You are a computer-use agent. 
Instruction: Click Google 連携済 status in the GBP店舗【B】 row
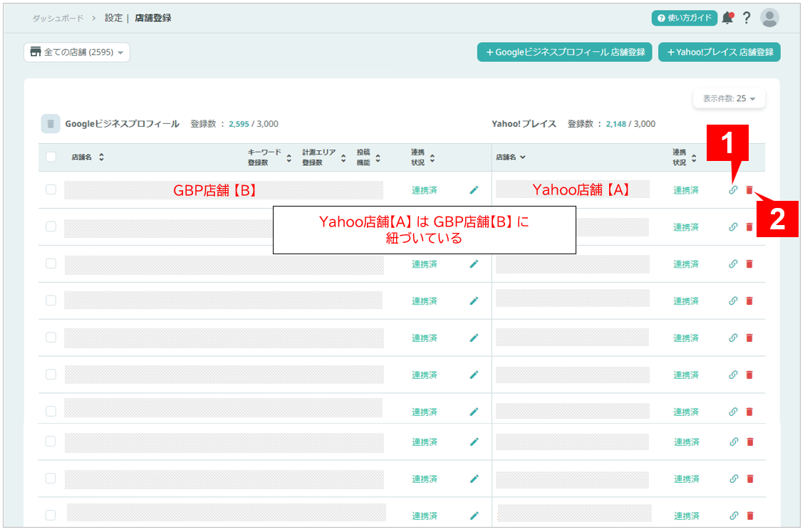(x=425, y=190)
